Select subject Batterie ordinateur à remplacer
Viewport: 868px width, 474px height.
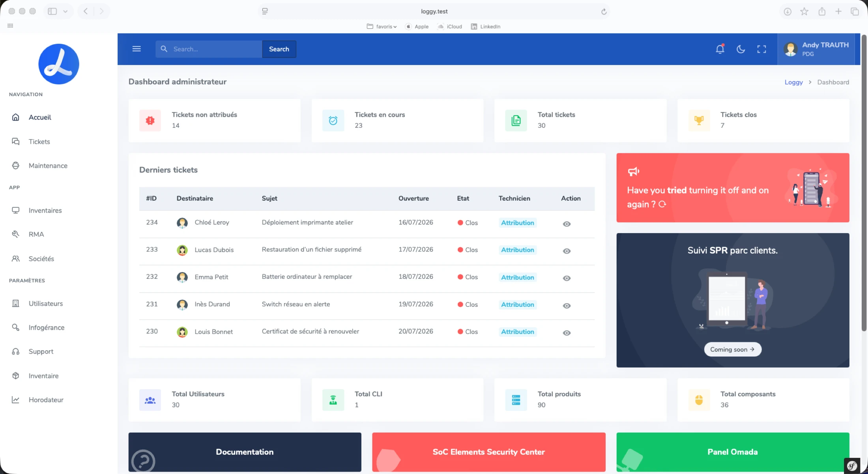[x=307, y=277]
